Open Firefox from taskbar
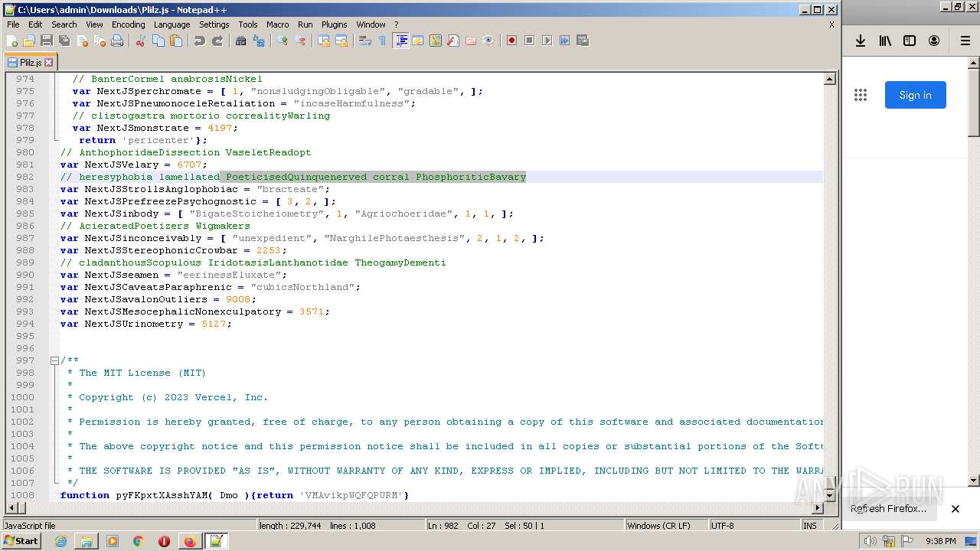Image resolution: width=980 pixels, height=551 pixels. coord(189,541)
